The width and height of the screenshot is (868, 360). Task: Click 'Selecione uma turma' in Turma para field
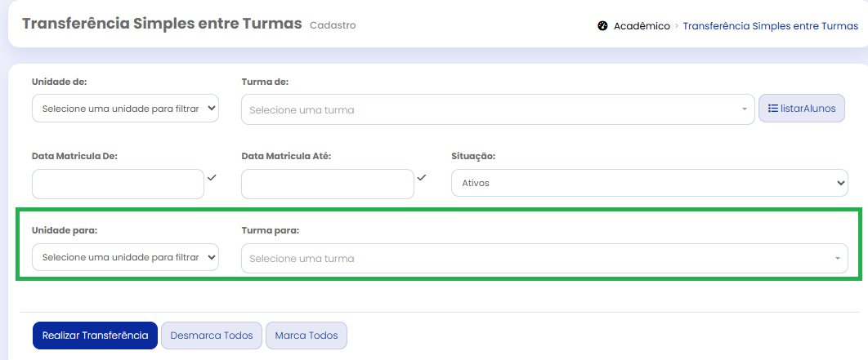pos(302,259)
